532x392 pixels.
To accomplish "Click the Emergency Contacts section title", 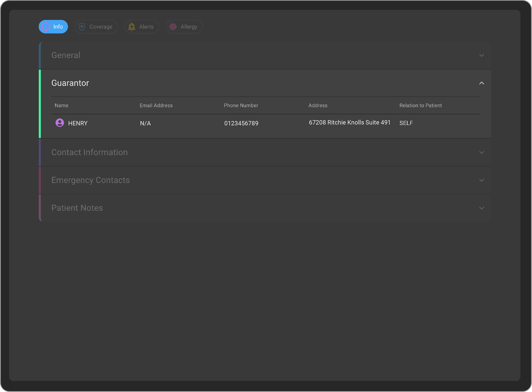I will coord(90,180).
